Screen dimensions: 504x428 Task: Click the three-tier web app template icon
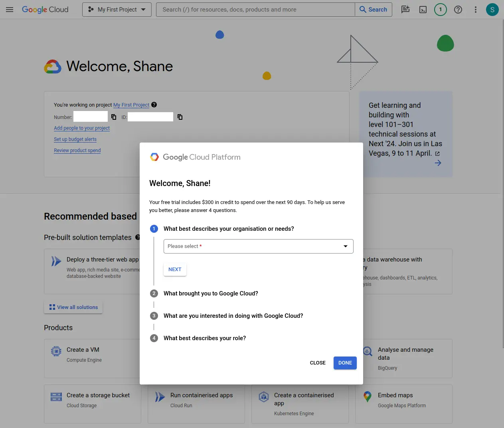coord(56,261)
